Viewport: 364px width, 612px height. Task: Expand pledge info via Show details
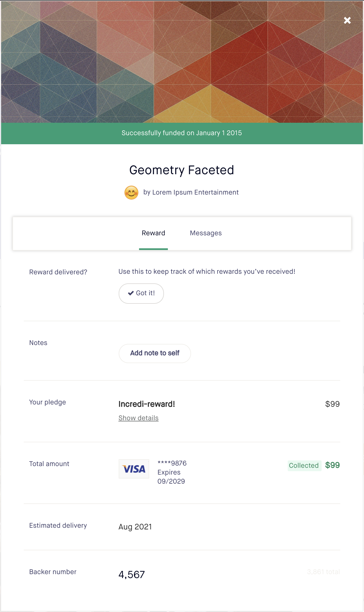pyautogui.click(x=138, y=418)
